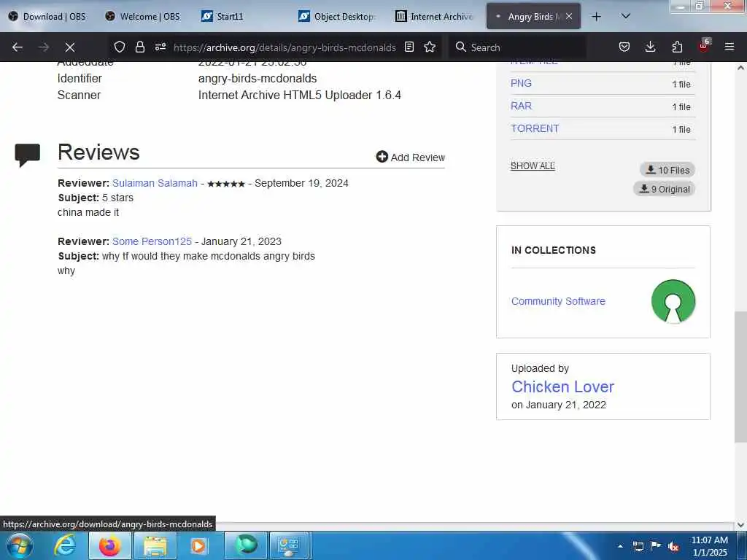Show hidden tray icons arrow
This screenshot has width=747, height=560.
(620, 546)
